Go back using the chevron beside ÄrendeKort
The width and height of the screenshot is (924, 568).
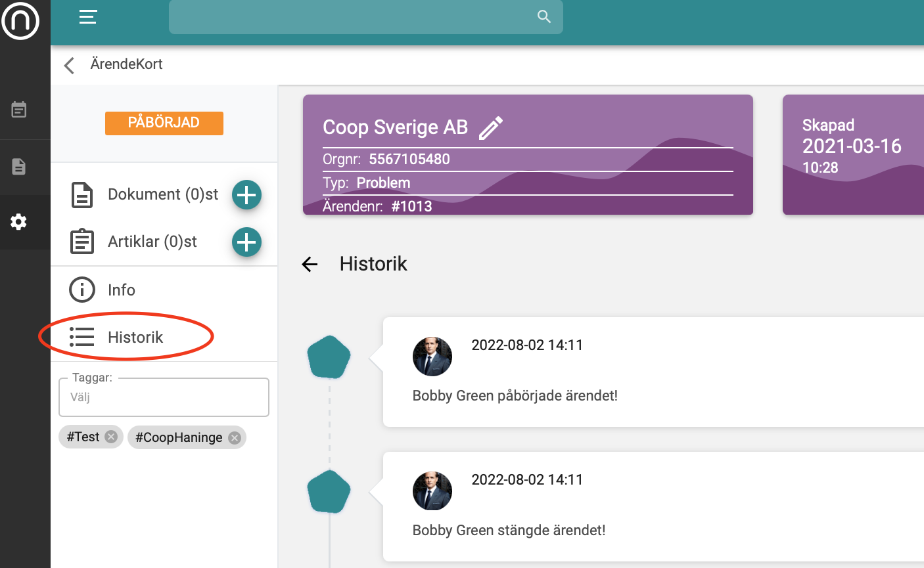pos(69,65)
